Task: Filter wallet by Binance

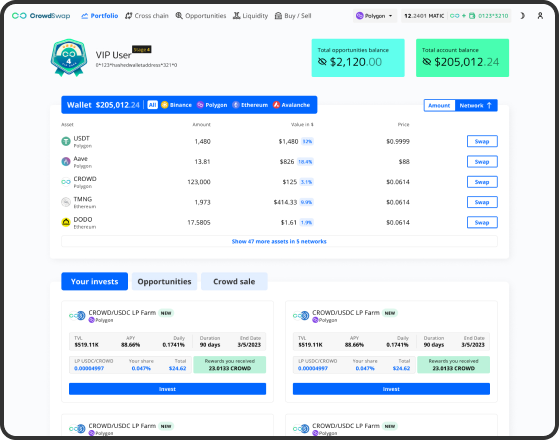Action: pyautogui.click(x=176, y=105)
